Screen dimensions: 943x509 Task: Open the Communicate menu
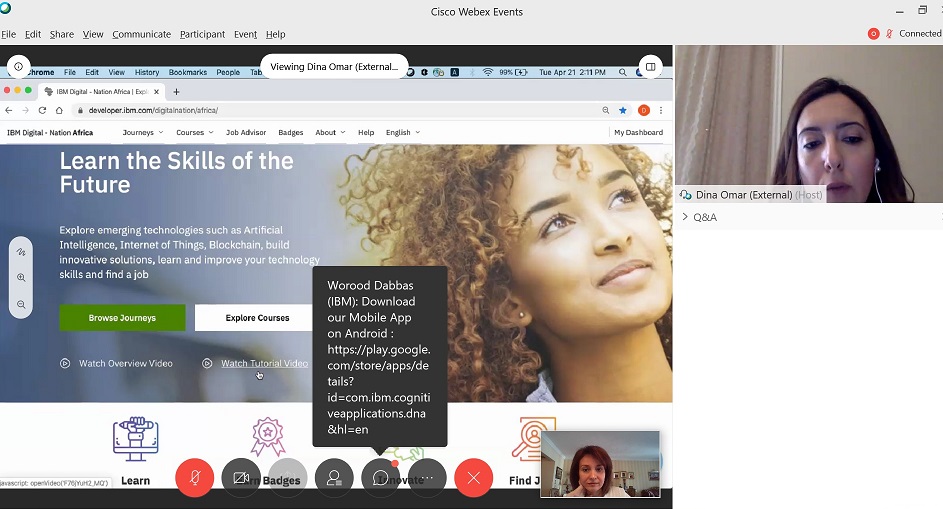click(141, 34)
